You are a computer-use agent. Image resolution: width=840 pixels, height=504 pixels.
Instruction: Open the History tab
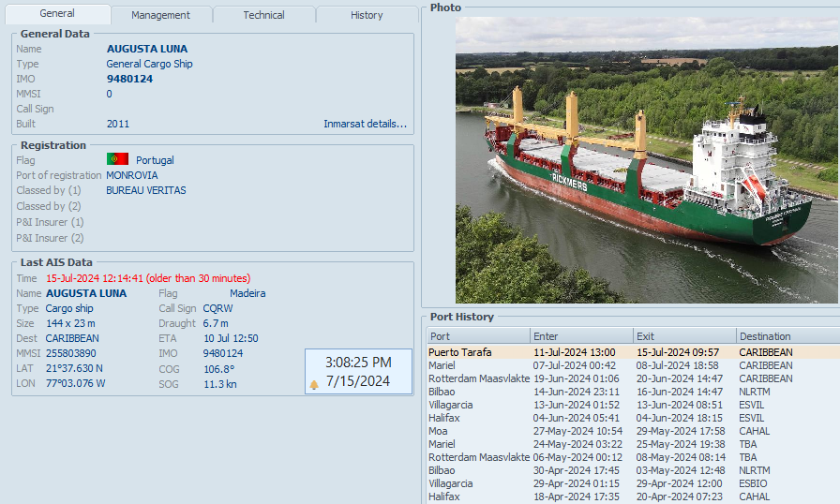367,15
